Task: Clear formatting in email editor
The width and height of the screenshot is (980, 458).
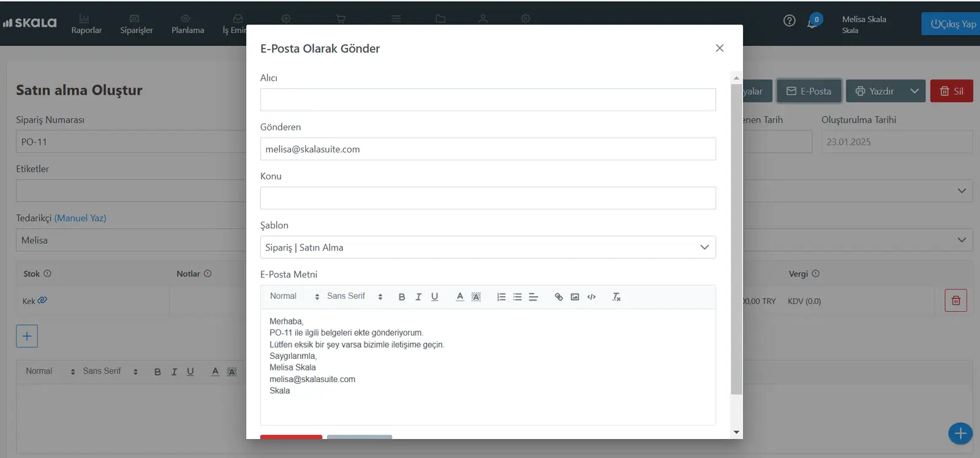Action: click(x=617, y=297)
